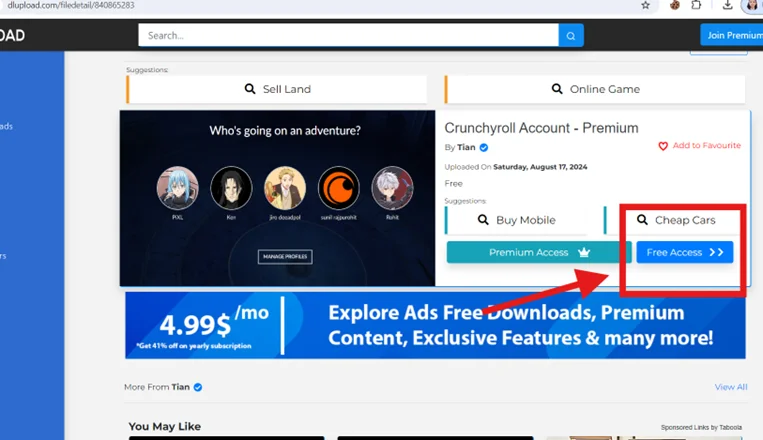The image size is (763, 440).
Task: Click Sponsored Links by Taboola text
Action: click(701, 427)
